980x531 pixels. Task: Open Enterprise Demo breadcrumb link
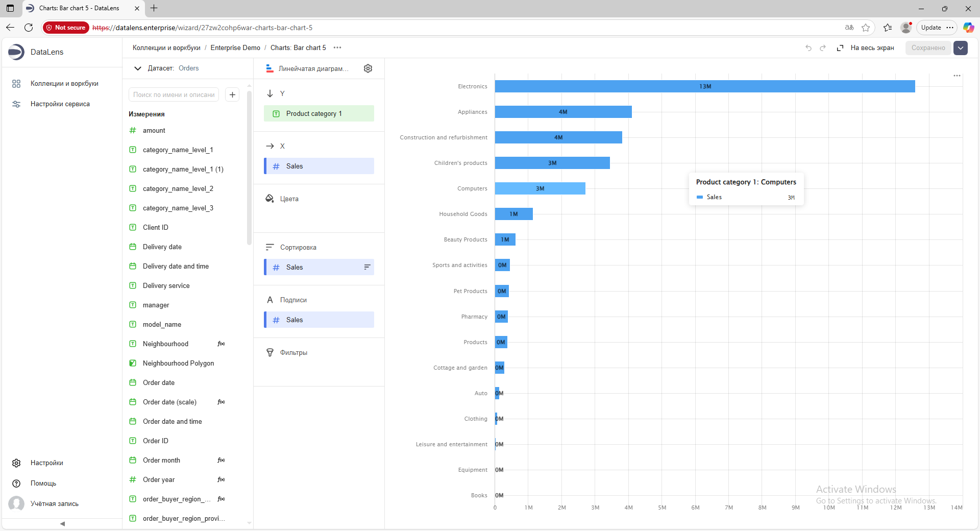235,48
